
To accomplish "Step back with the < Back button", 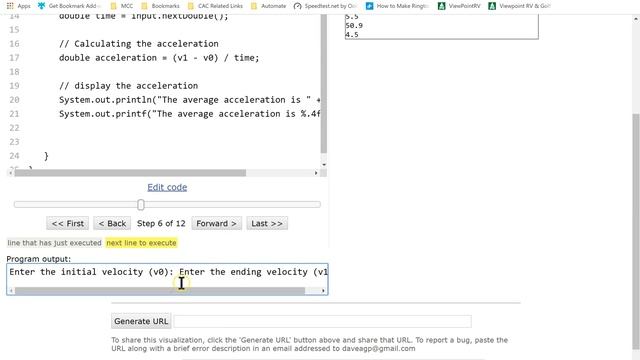I will pyautogui.click(x=112, y=224).
